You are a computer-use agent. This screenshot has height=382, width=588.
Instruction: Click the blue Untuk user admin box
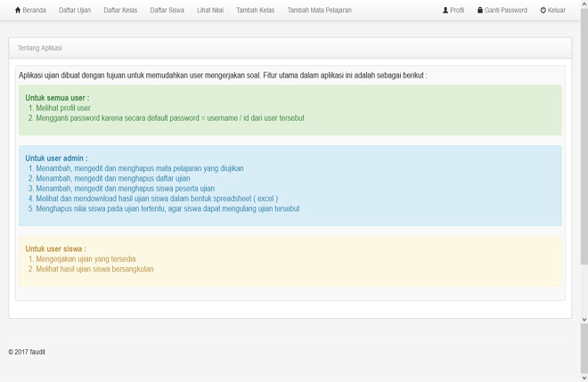[290, 185]
